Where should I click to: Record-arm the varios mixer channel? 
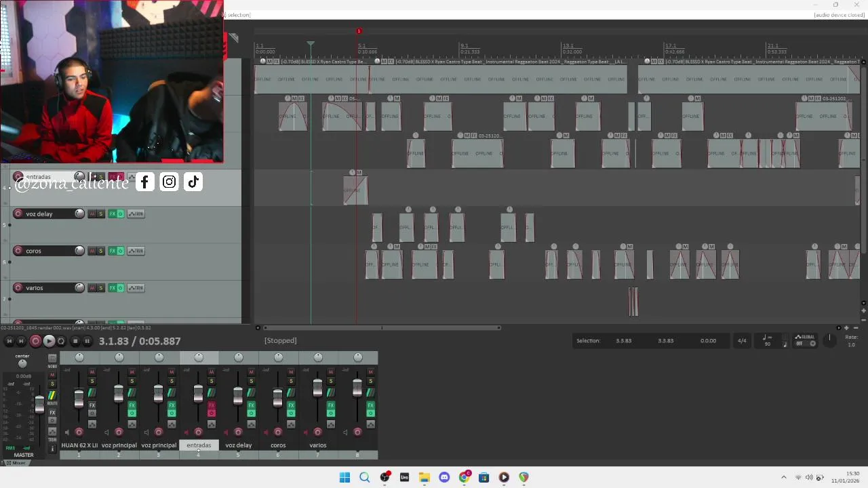317,432
